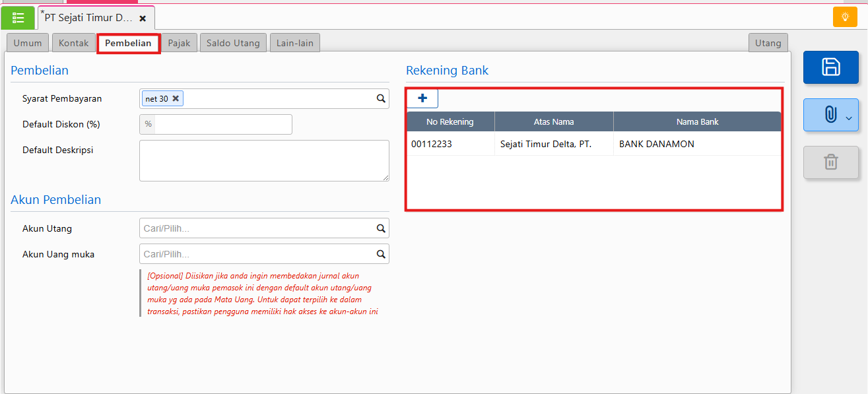Open the paperclip attachment dropdown
This screenshot has width=868, height=394.
click(x=830, y=115)
